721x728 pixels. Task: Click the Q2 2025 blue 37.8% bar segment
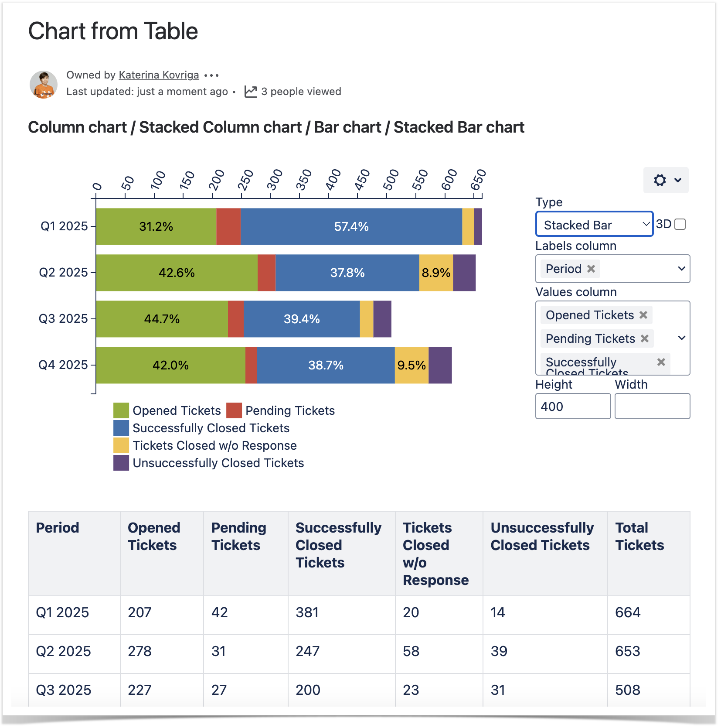(347, 273)
